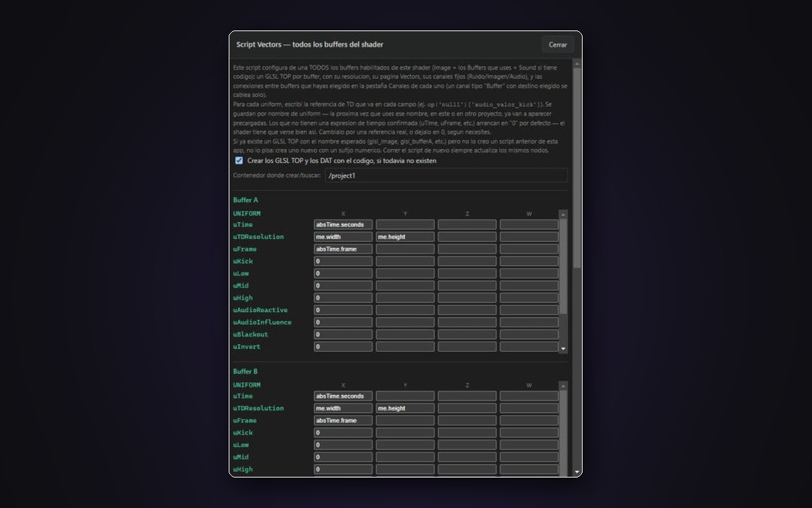
Task: Select the empty Buffer B uFrame W field
Action: click(529, 421)
